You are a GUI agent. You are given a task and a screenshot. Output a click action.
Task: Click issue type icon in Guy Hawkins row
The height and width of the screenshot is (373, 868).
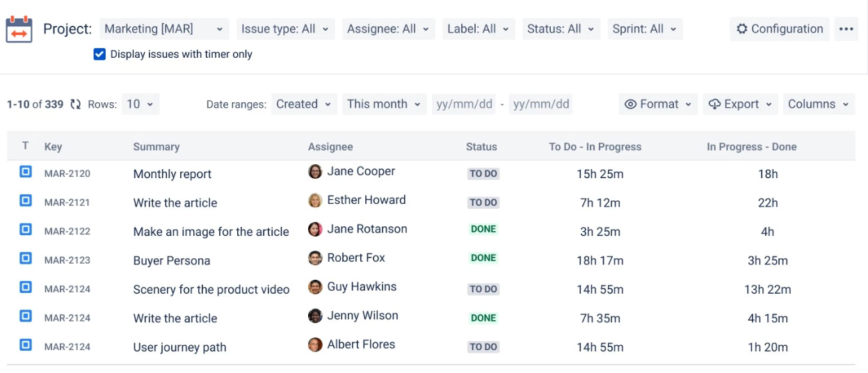(x=26, y=287)
